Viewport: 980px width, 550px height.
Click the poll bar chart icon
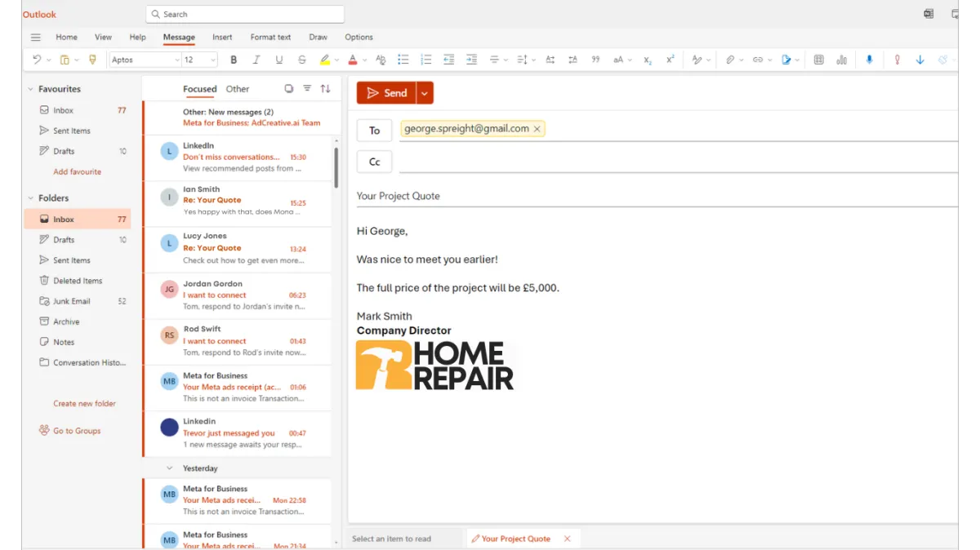click(841, 60)
